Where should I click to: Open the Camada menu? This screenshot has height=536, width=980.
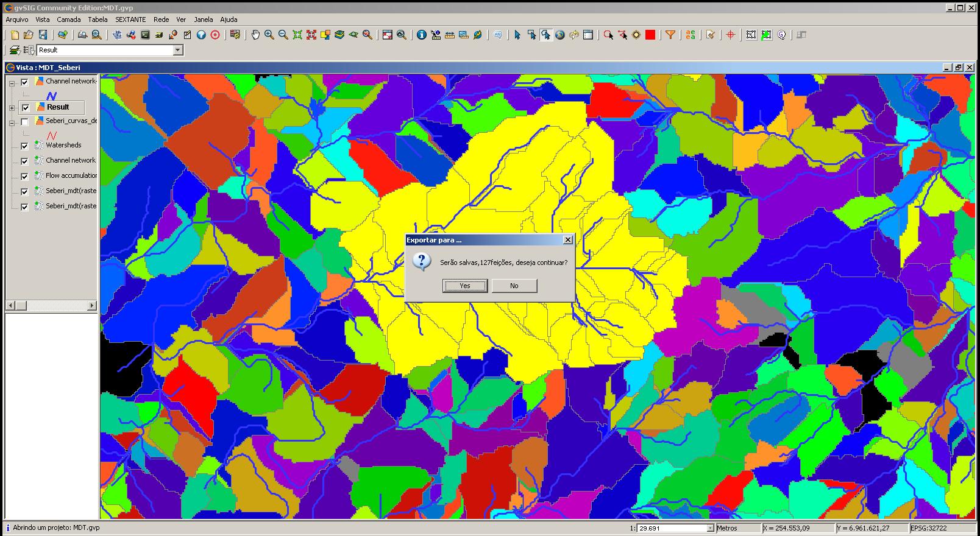click(69, 19)
